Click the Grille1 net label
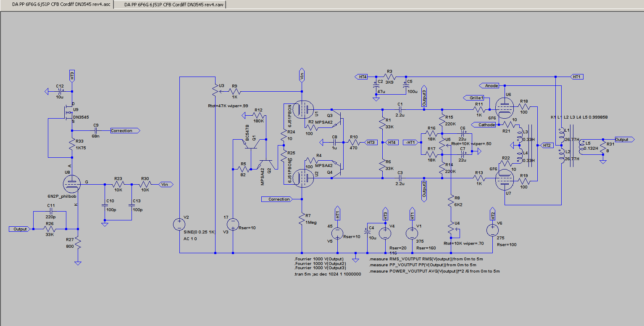 pos(474,98)
